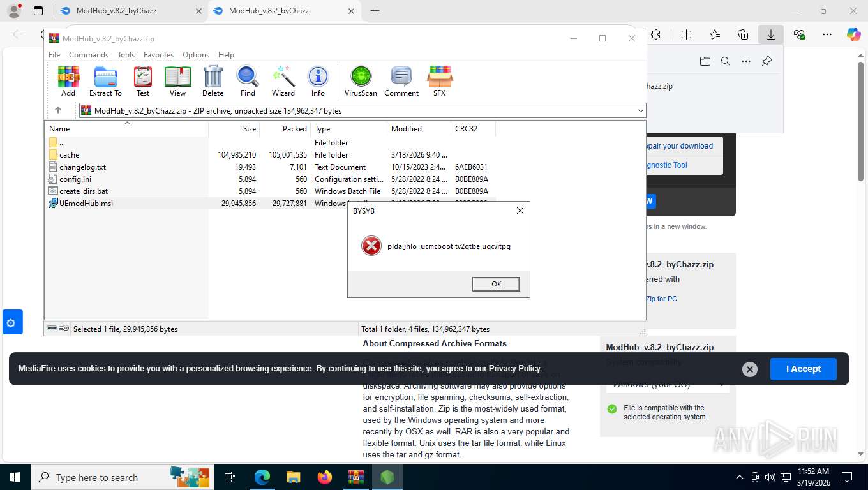Click the I Accept cookies button
Viewport: 868px width, 490px height.
803,369
